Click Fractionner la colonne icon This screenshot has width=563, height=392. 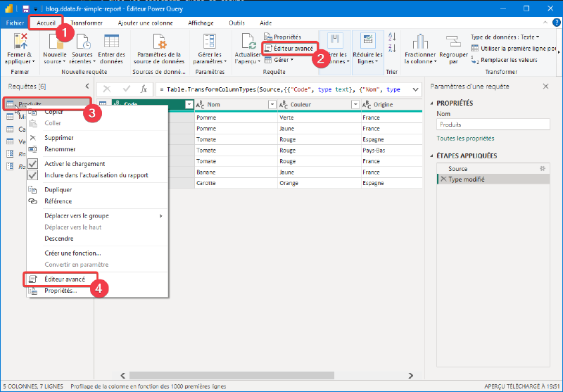(x=420, y=42)
